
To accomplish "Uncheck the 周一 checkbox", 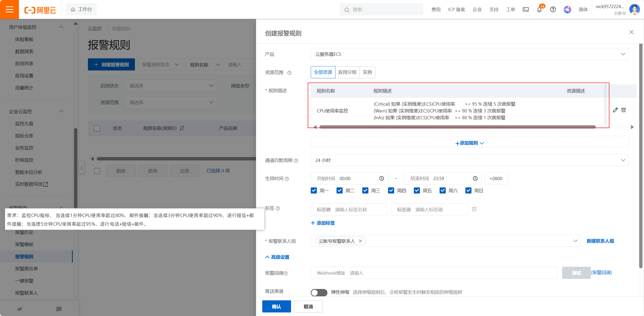I will [x=314, y=190].
